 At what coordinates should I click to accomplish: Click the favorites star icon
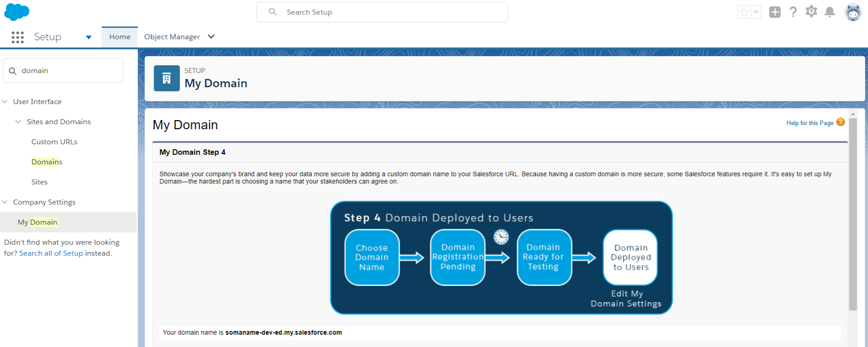point(744,12)
